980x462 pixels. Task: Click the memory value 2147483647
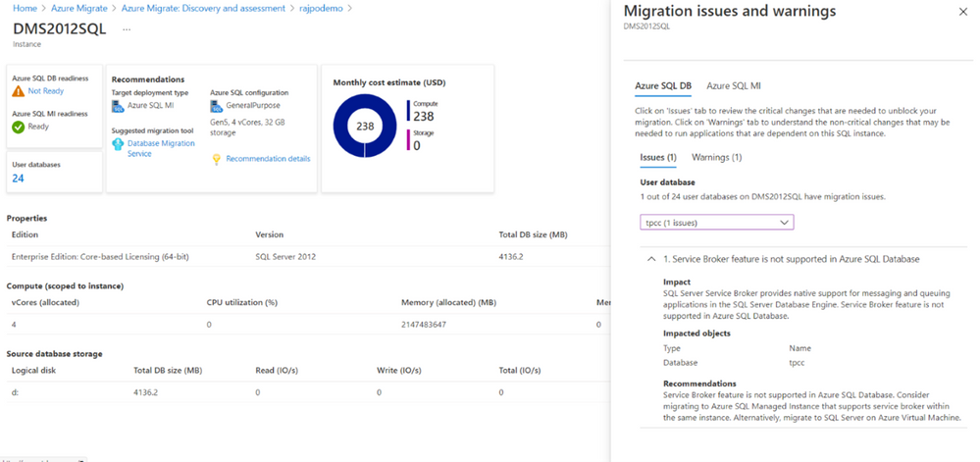pos(424,325)
